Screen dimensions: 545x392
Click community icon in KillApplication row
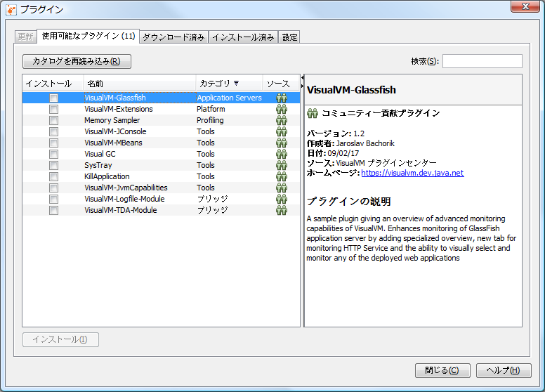point(282,176)
